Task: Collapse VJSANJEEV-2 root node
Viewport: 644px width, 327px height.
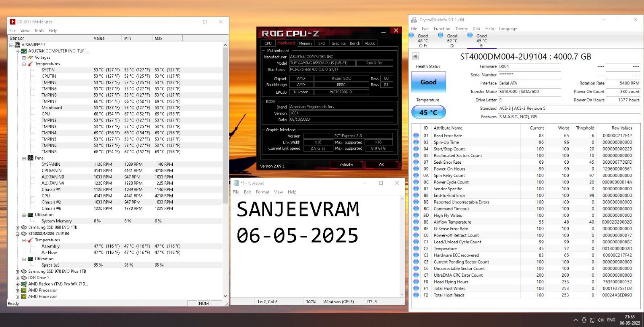Action: tap(11, 45)
